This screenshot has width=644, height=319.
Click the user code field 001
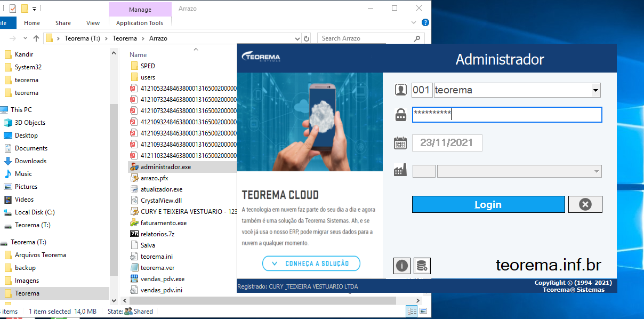click(422, 90)
